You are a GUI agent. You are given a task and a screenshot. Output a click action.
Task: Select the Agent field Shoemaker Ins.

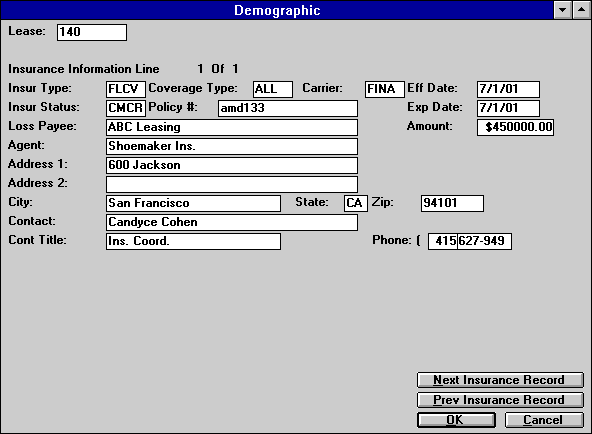[x=232, y=146]
